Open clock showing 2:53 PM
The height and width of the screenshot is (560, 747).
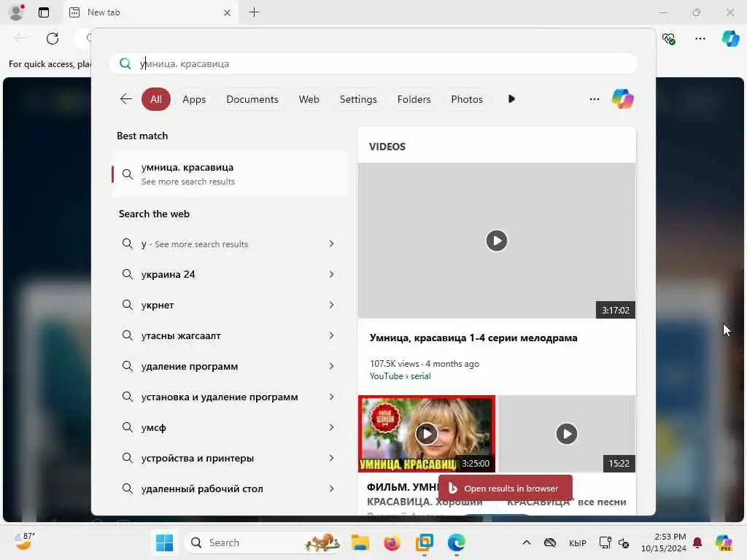click(664, 542)
